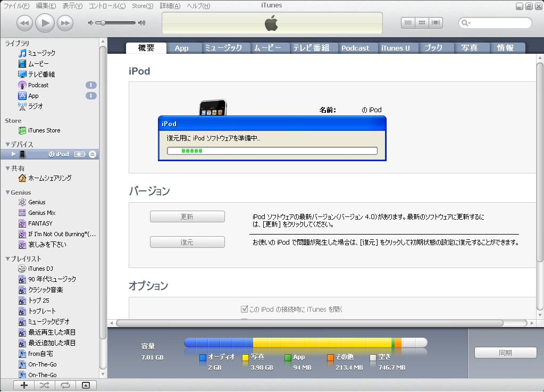
Task: Toggle shuffle at the bottom bar
Action: (45, 386)
